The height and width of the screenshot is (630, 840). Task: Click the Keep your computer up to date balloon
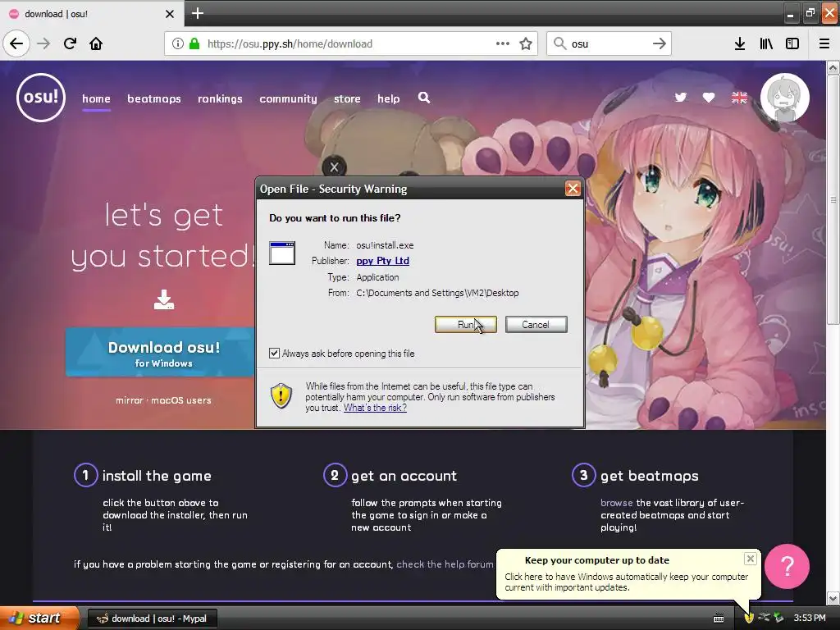point(628,573)
